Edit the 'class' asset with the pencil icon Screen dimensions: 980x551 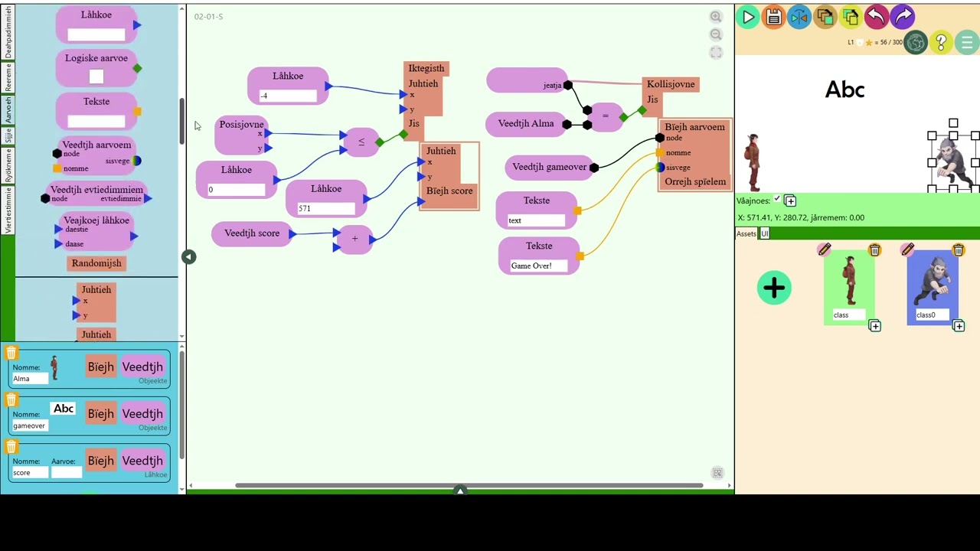(825, 249)
